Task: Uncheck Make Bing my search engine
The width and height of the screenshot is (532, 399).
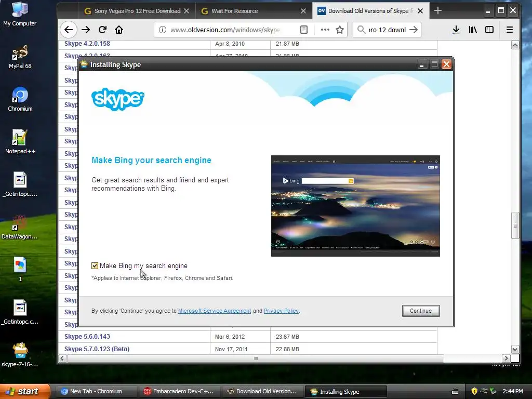Action: [95, 265]
